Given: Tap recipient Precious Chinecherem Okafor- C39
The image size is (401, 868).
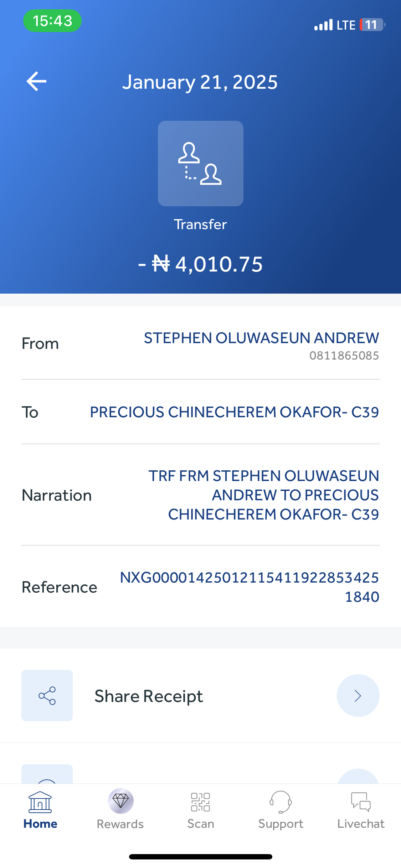Looking at the screenshot, I should [234, 412].
